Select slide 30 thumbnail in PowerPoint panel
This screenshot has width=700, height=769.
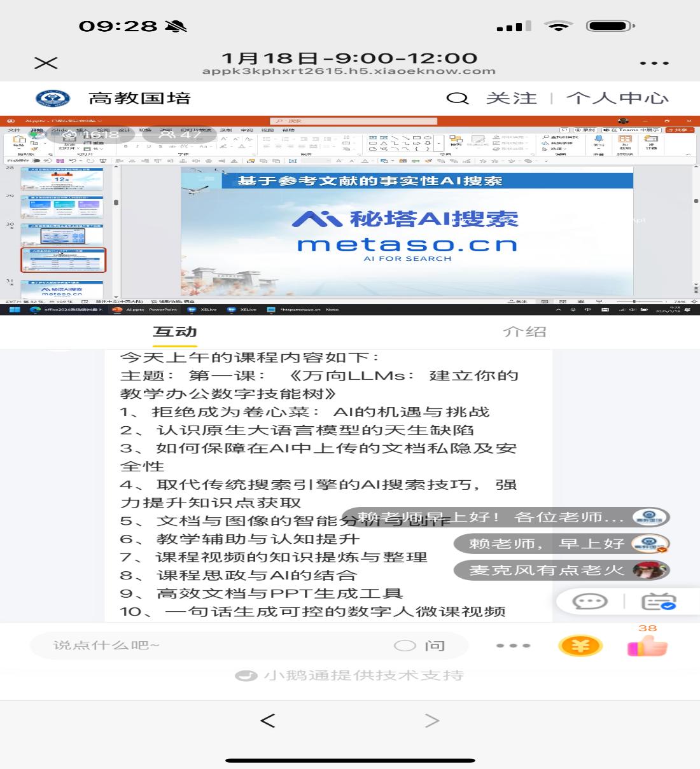62,235
